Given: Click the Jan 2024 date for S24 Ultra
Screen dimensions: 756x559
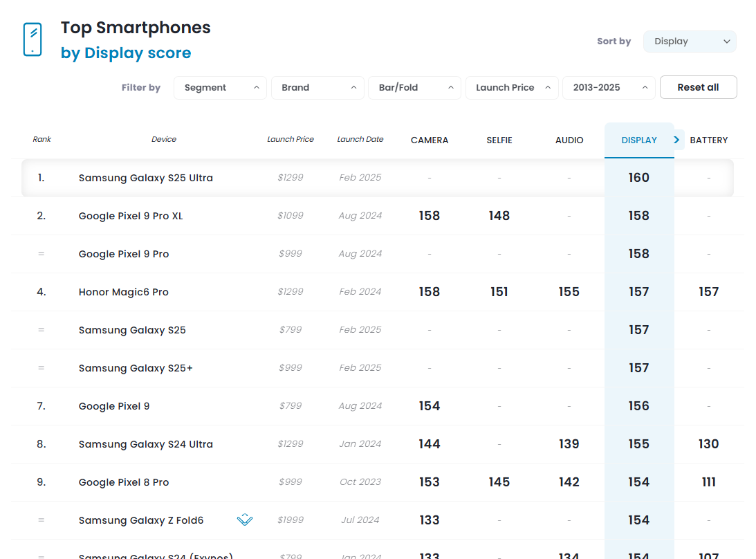Looking at the screenshot, I should (360, 443).
